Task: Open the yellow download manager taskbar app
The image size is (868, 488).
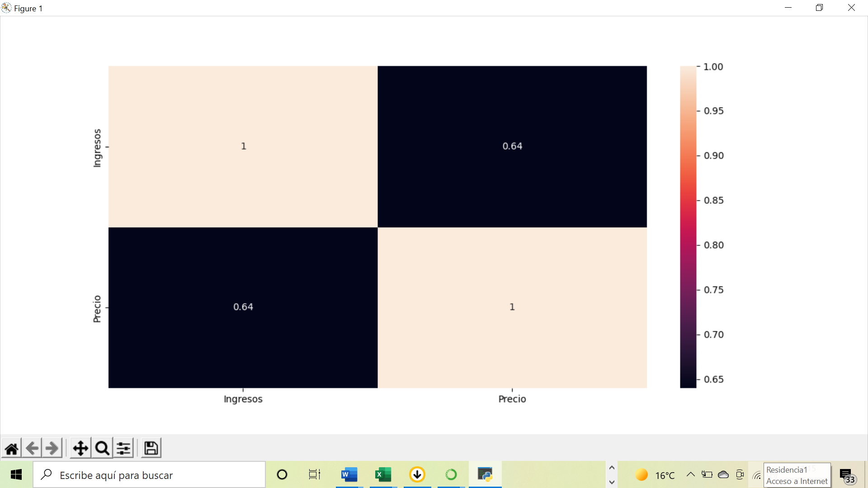Action: [x=417, y=474]
